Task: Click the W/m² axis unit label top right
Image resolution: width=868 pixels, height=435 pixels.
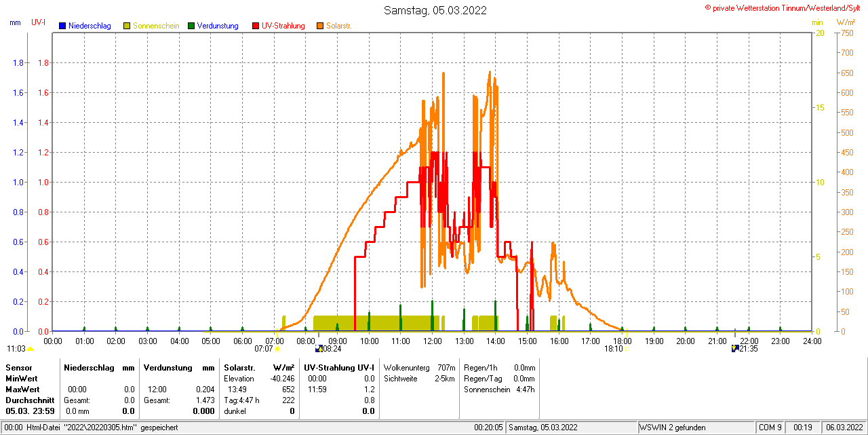Action: (x=846, y=22)
